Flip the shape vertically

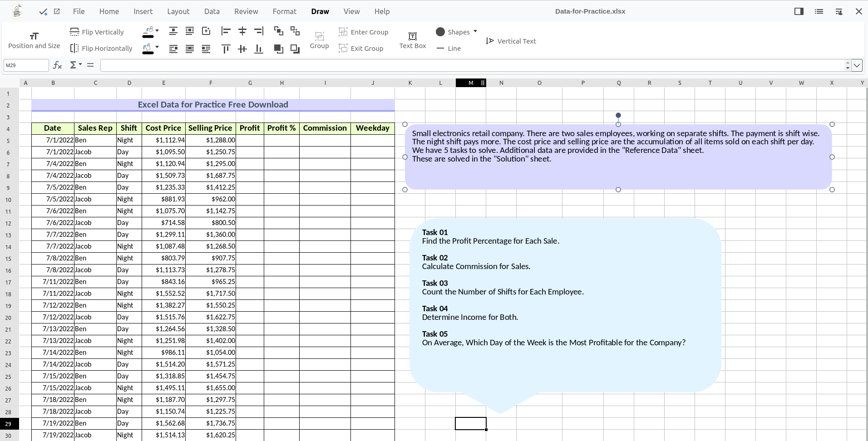[x=97, y=32]
